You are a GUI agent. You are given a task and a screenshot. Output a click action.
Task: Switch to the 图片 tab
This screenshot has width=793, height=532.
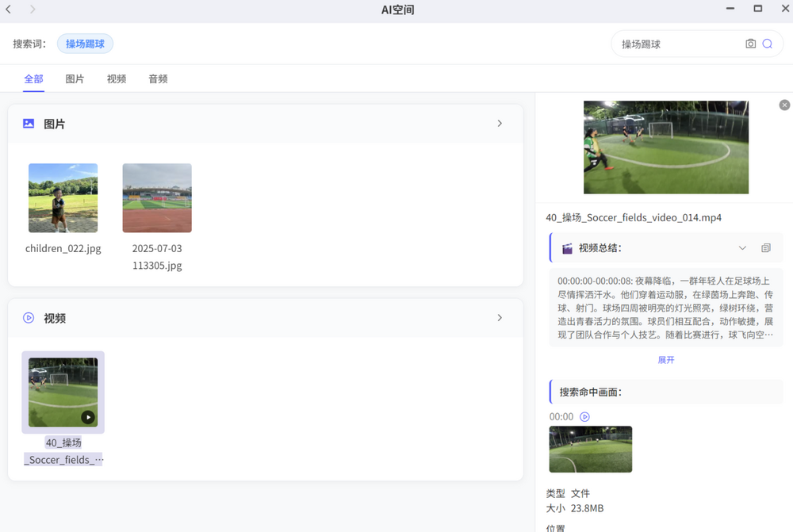pos(75,79)
